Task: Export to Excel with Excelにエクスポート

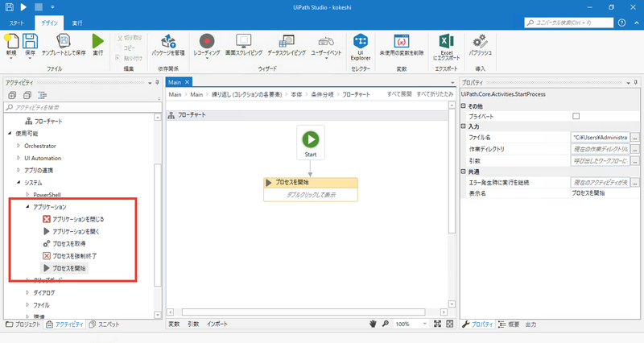Action: coord(447,47)
